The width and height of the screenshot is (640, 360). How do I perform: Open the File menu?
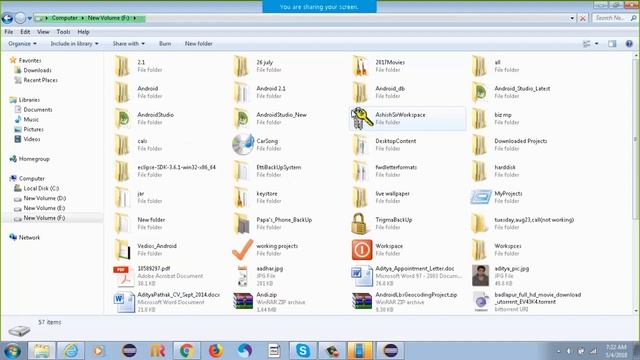9,32
